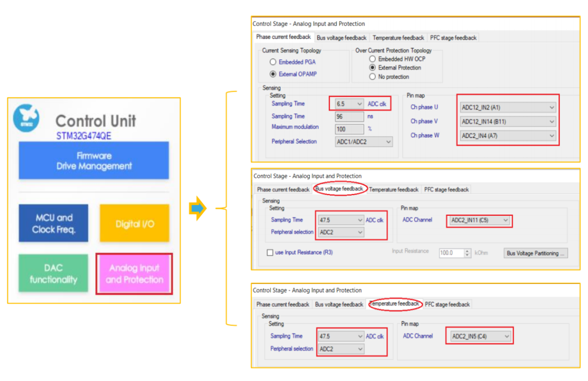The height and width of the screenshot is (381, 588).
Task: Increase Input Resistance using the stepper arrow
Action: click(x=467, y=250)
